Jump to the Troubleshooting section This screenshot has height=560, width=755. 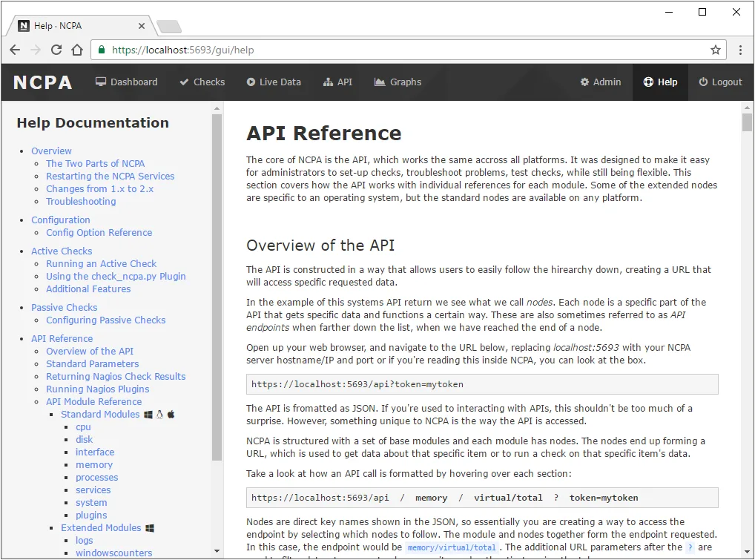(x=81, y=201)
